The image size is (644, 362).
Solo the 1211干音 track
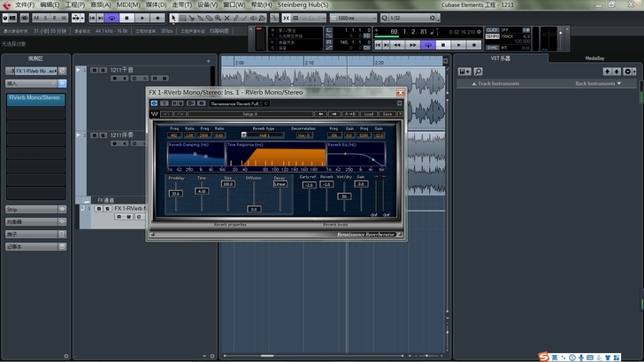click(103, 70)
